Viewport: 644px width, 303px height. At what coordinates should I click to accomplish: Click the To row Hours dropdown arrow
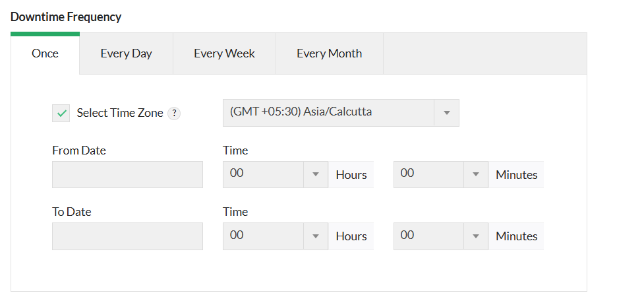pyautogui.click(x=315, y=236)
